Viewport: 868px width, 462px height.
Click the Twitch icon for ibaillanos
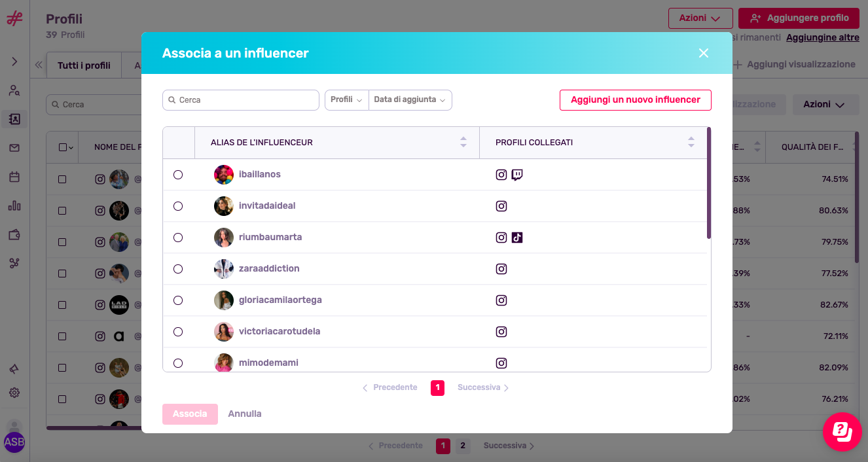click(517, 175)
